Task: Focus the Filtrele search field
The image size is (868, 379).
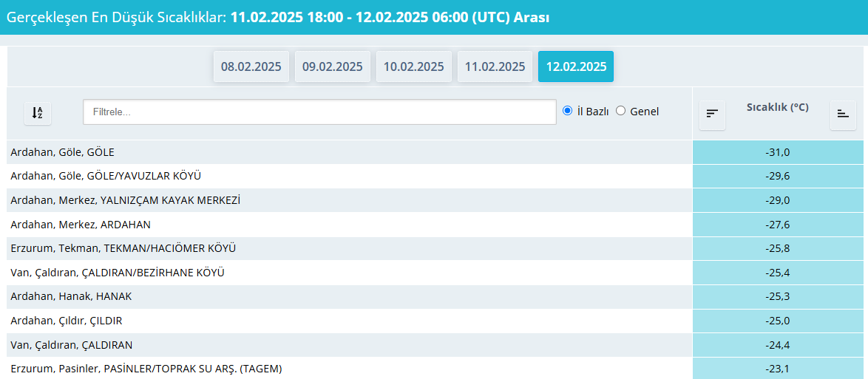Action: point(319,112)
